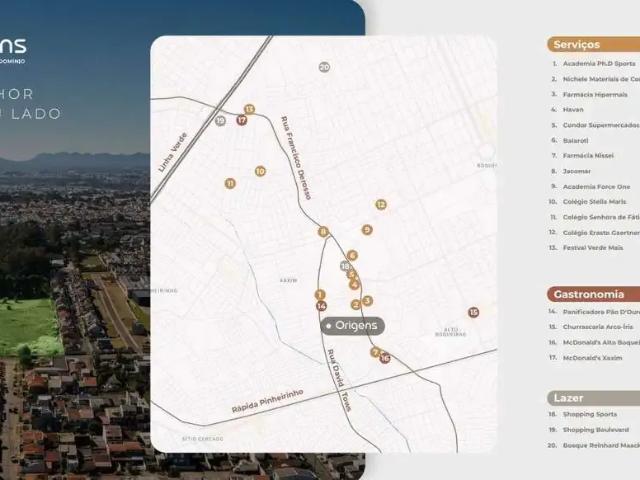The width and height of the screenshot is (640, 480).
Task: Click map marker number 14
Action: tap(321, 306)
